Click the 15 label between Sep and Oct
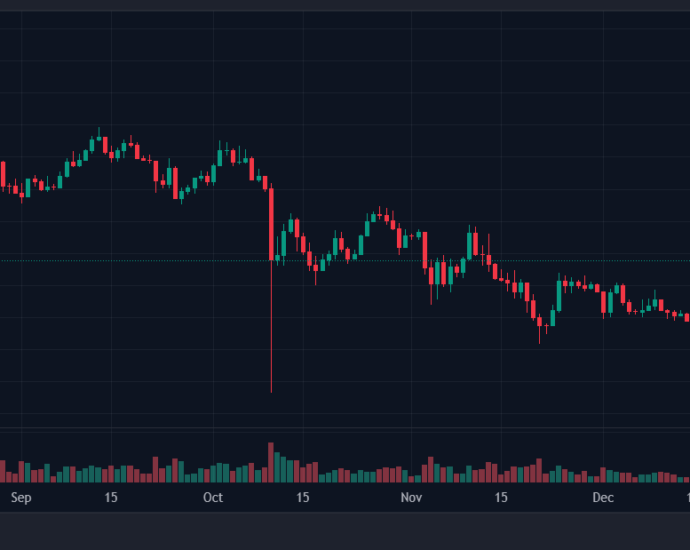 pos(111,497)
